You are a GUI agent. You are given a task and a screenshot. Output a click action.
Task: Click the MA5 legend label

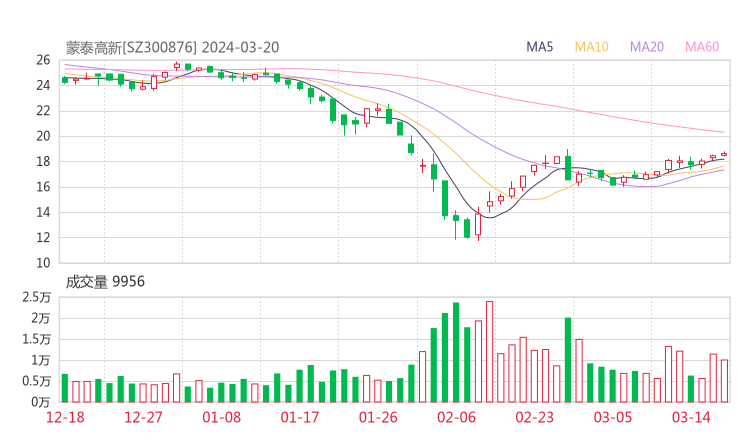click(x=539, y=47)
